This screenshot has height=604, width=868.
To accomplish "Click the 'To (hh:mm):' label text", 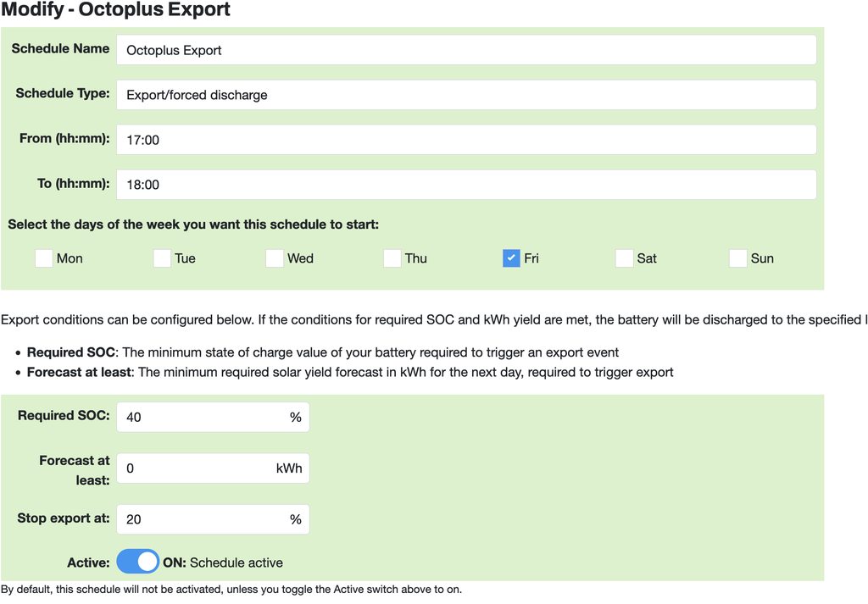I will pyautogui.click(x=70, y=183).
